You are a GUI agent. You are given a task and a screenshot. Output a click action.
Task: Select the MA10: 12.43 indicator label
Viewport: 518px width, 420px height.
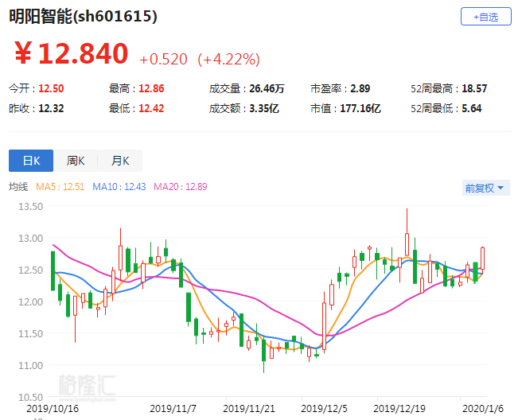(x=119, y=187)
